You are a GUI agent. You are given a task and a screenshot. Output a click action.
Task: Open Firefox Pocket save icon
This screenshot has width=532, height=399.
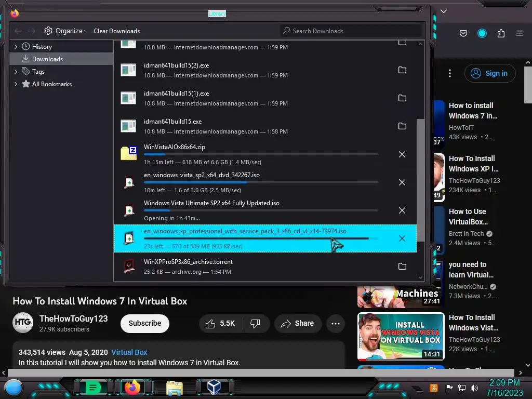click(x=463, y=33)
